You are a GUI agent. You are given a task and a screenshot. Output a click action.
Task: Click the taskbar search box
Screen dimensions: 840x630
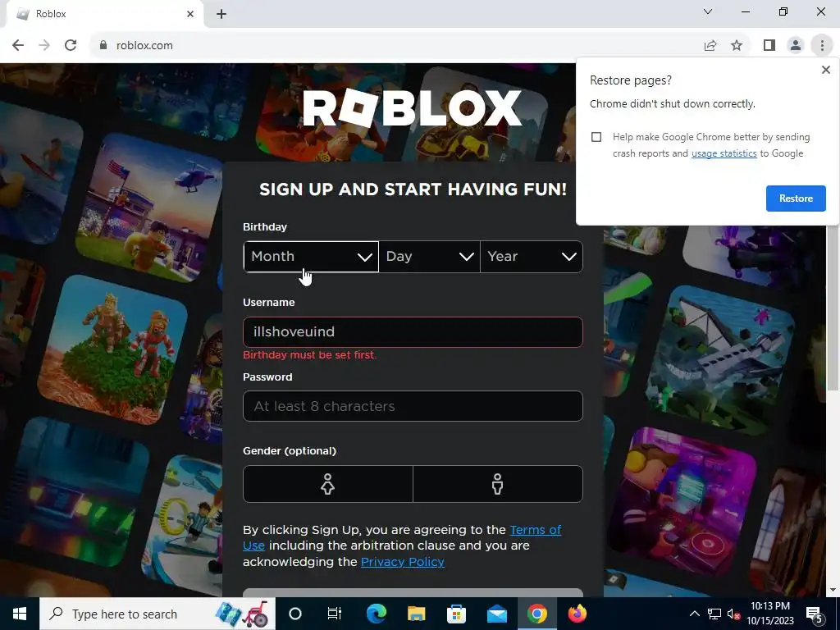coord(157,614)
